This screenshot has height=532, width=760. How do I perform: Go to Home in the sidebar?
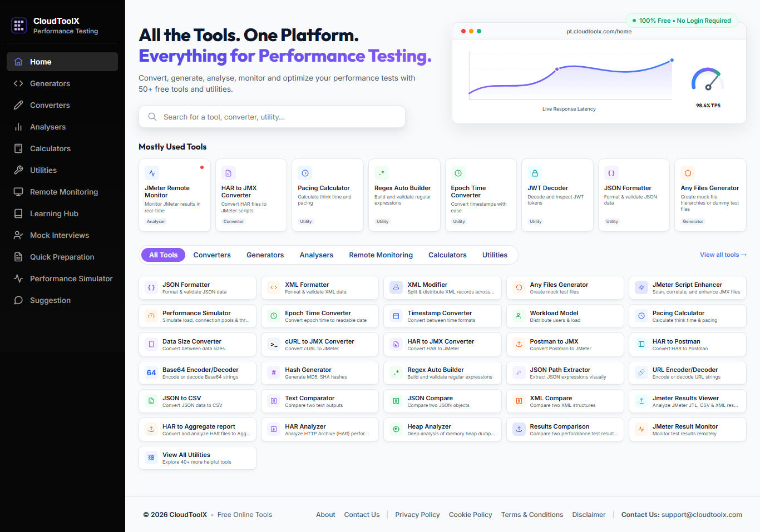tap(62, 62)
